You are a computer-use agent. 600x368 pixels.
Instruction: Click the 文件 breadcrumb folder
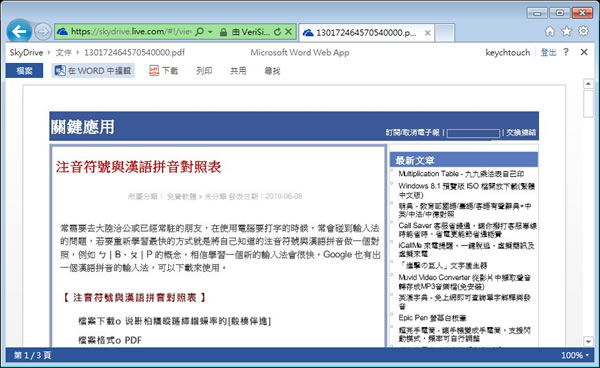pos(64,53)
